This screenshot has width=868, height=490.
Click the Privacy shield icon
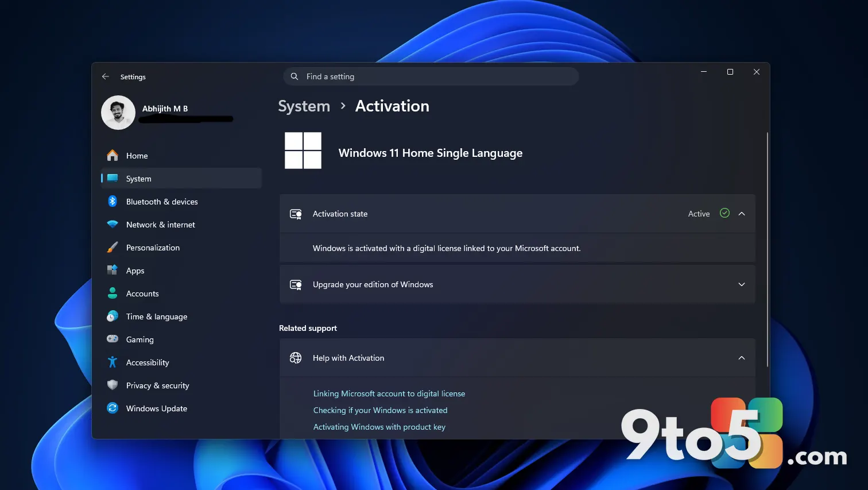[x=113, y=385]
